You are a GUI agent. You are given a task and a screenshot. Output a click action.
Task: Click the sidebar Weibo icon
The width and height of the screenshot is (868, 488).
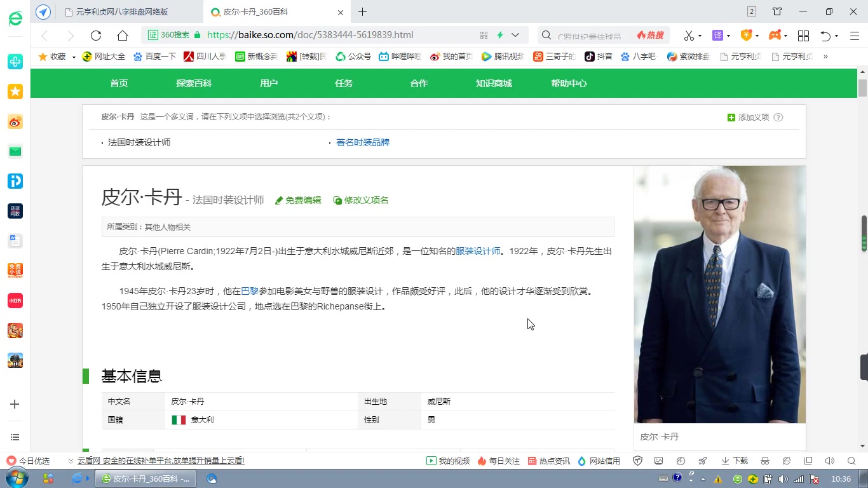(15, 121)
